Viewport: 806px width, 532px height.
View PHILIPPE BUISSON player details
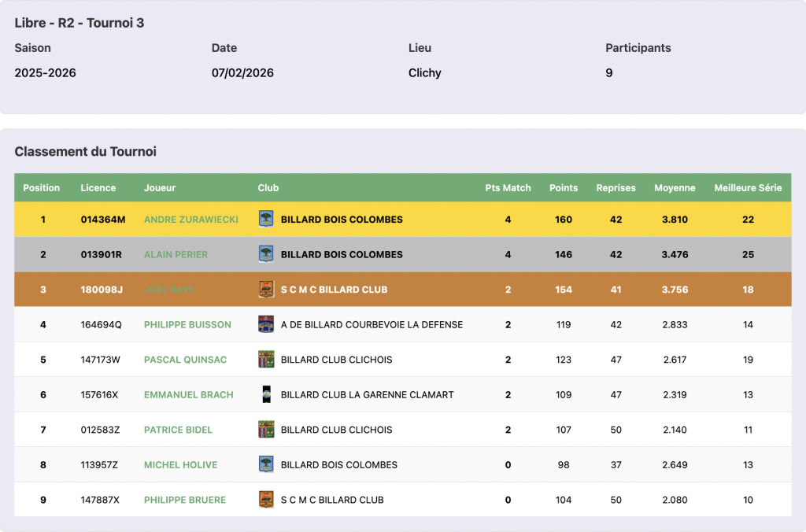(187, 324)
